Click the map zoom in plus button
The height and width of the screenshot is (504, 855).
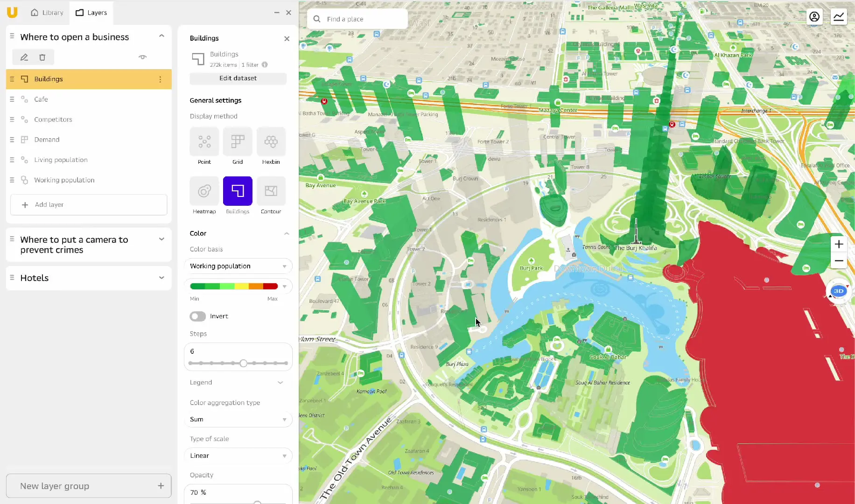tap(839, 244)
